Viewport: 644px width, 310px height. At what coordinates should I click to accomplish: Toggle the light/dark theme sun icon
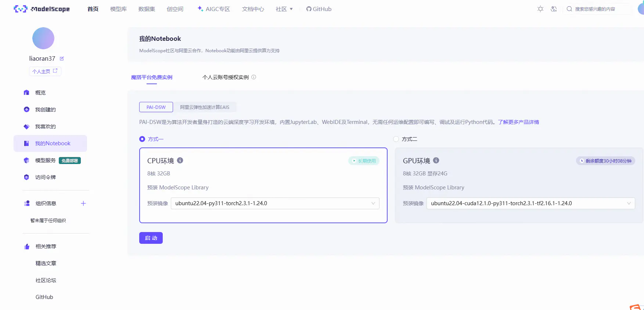click(540, 9)
